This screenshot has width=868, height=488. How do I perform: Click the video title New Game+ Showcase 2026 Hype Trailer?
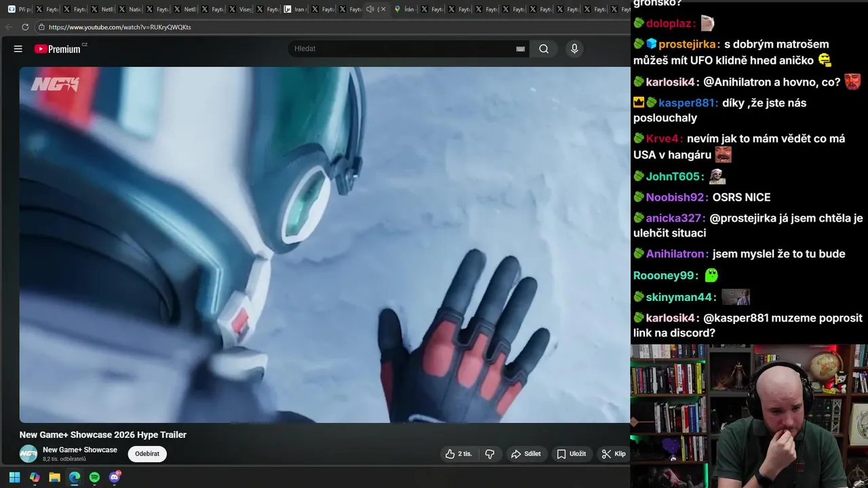tap(103, 435)
